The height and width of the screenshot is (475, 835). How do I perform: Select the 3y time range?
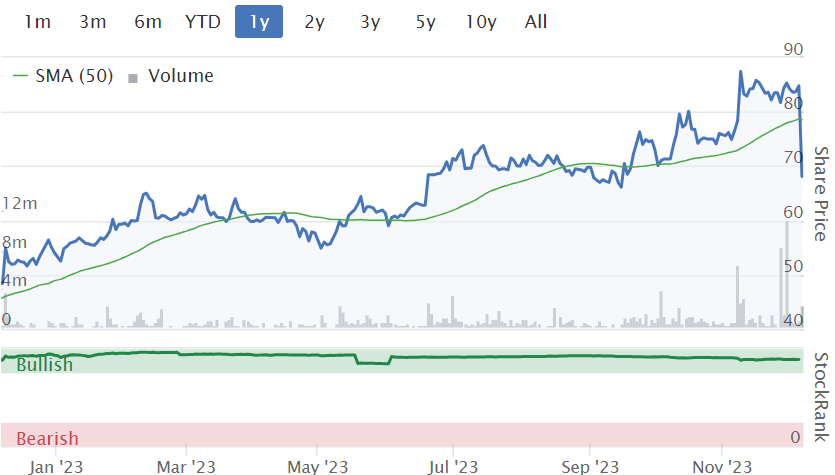click(x=370, y=22)
